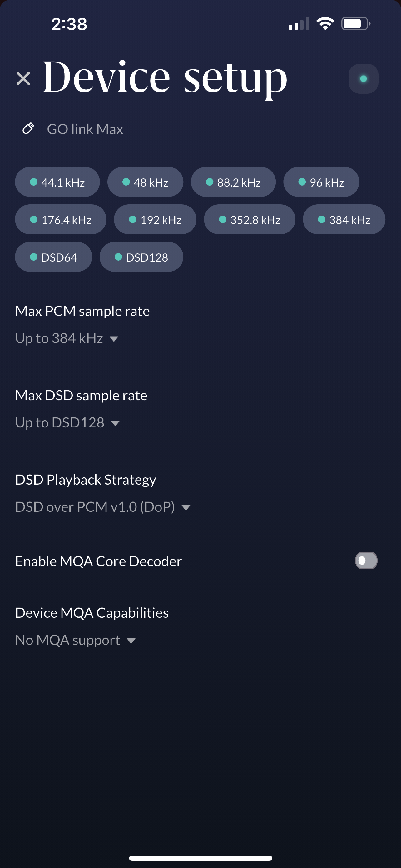Toggle Enable MQA Core Decoder switch

(366, 560)
